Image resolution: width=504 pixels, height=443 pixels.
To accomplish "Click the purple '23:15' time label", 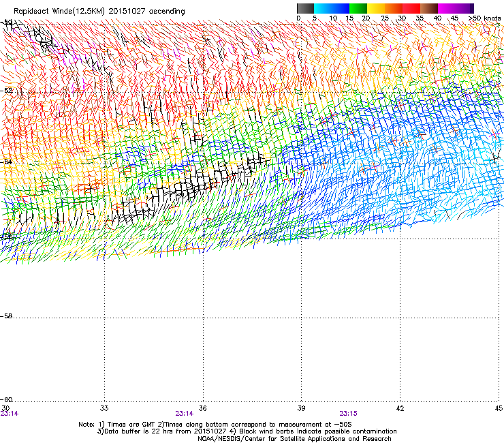I will tap(349, 414).
